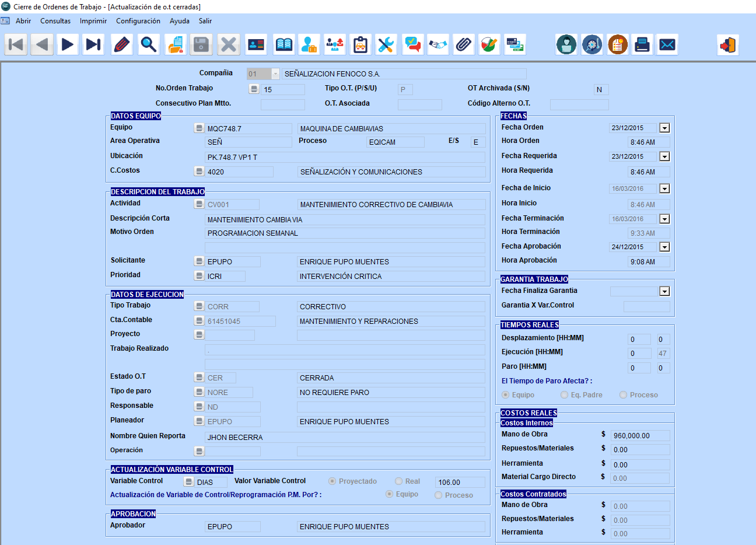Open the Fecha Orden date dropdown
The image size is (756, 545).
(x=664, y=128)
